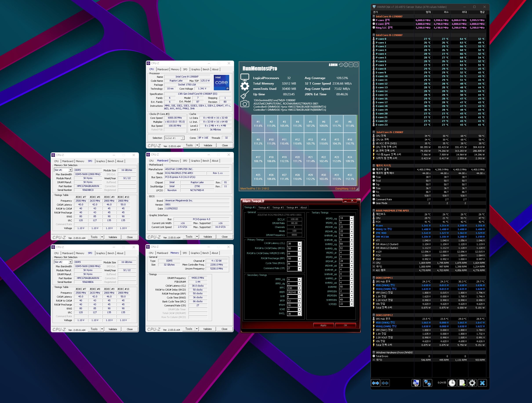The height and width of the screenshot is (403, 532).
Task: Click the camera screenshot icon in RunMemtestPro
Action: (245, 104)
